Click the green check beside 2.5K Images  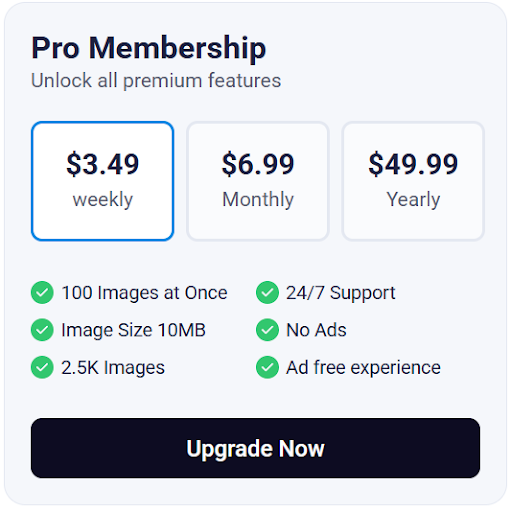42,367
